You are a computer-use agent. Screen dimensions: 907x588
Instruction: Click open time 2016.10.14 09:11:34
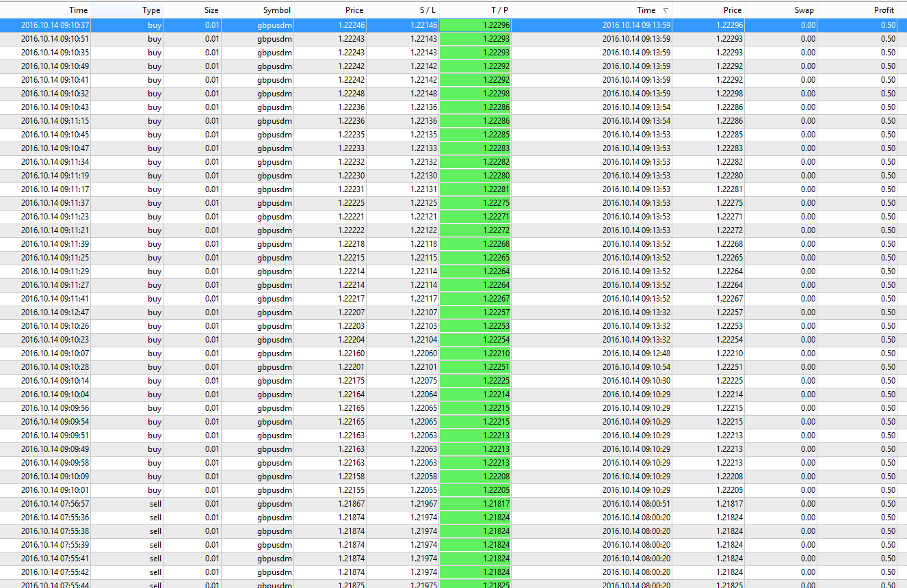click(x=55, y=162)
